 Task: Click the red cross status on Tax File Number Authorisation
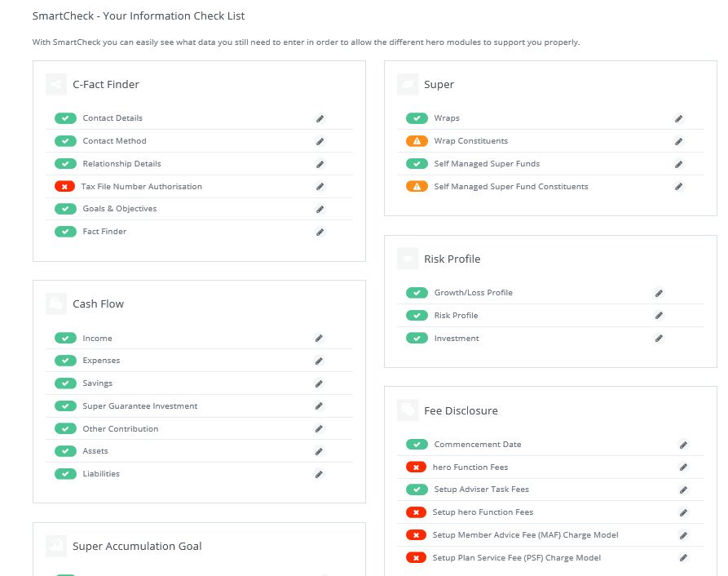click(x=64, y=187)
